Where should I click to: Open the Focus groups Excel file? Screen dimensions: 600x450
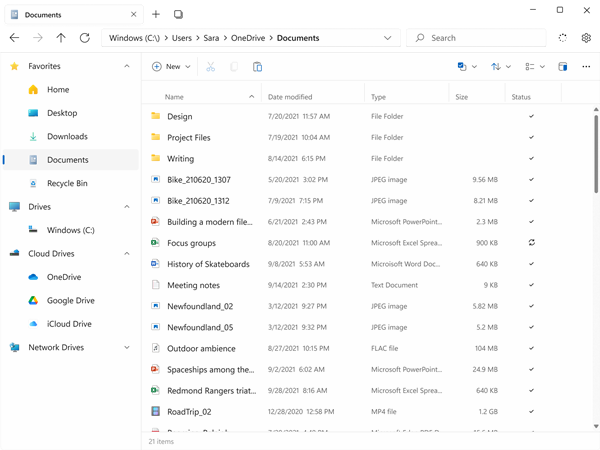190,243
